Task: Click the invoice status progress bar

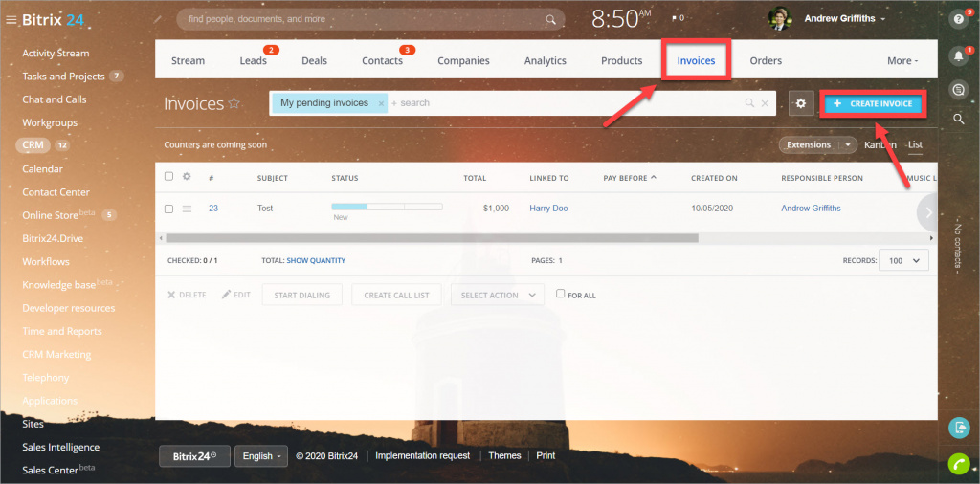Action: click(387, 206)
